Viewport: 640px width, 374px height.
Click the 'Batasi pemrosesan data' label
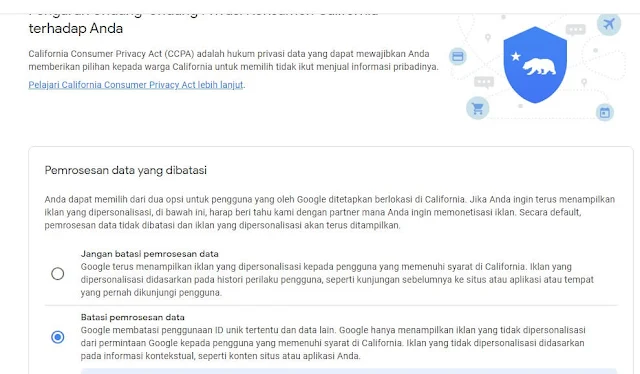pyautogui.click(x=133, y=317)
